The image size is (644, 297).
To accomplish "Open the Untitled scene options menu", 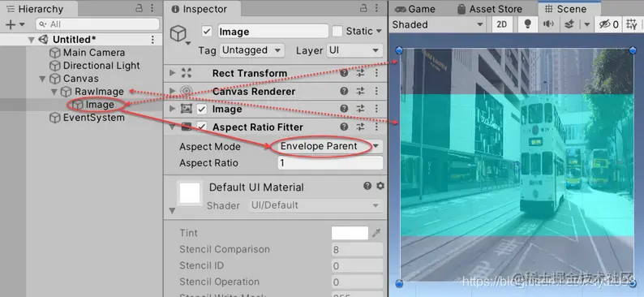I will pyautogui.click(x=152, y=40).
